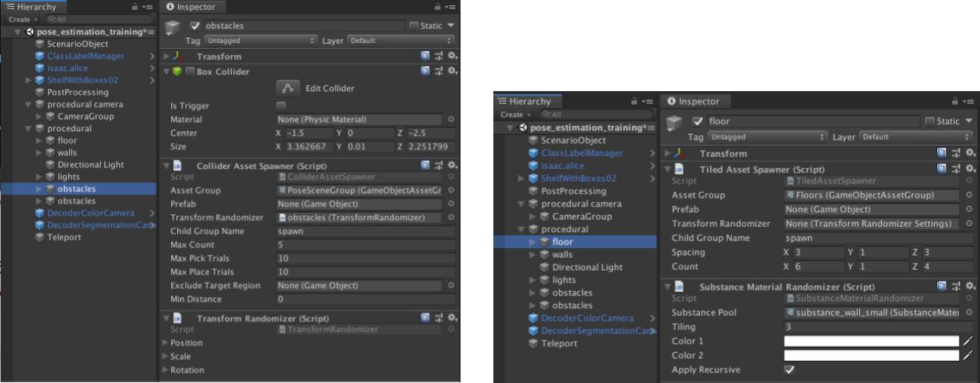Uncheck Apply Recursive checkbox
The width and height of the screenshot is (980, 383).
point(789,370)
